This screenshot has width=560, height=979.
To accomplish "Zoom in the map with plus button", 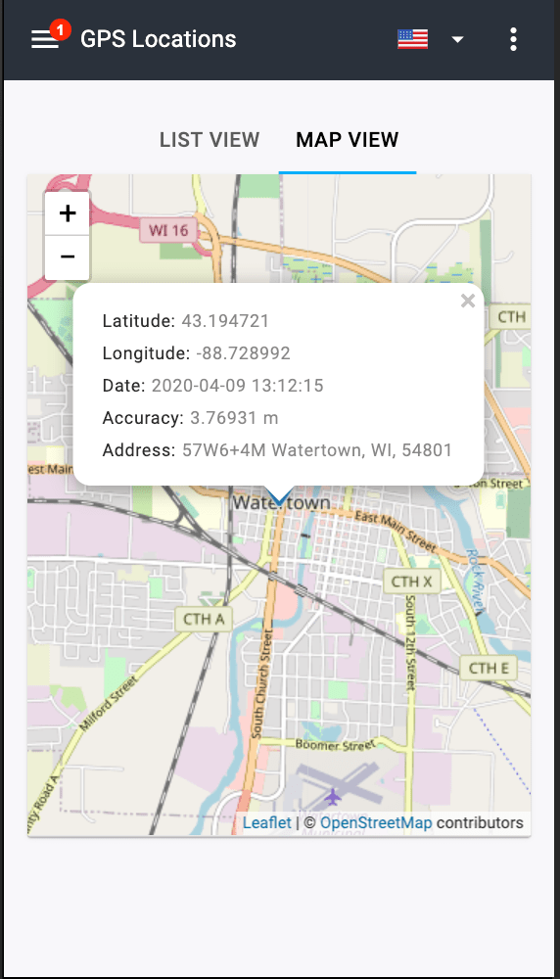I will 68,213.
